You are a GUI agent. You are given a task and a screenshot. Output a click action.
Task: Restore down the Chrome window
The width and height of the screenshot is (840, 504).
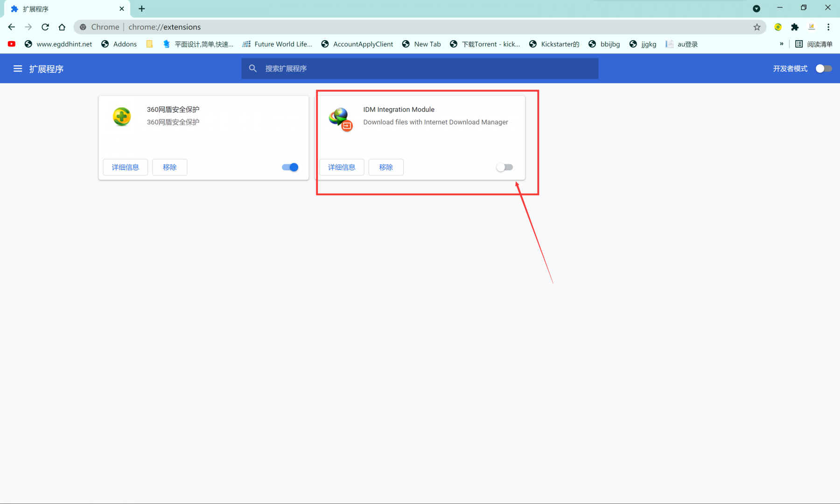[804, 8]
